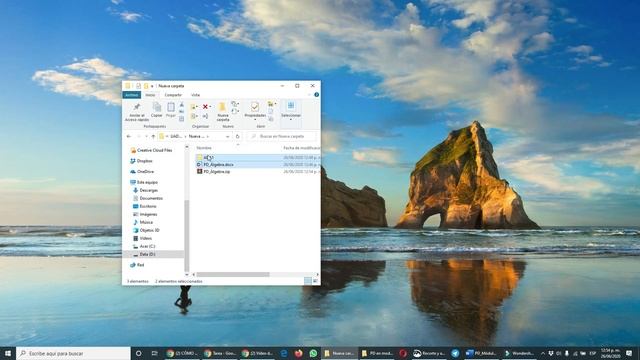The image size is (640, 360).
Task: Expand the address bar history dropdown
Action: tap(227, 136)
